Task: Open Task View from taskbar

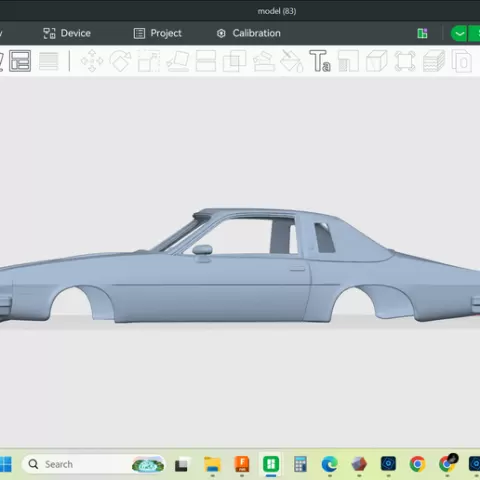Action: pyautogui.click(x=181, y=465)
